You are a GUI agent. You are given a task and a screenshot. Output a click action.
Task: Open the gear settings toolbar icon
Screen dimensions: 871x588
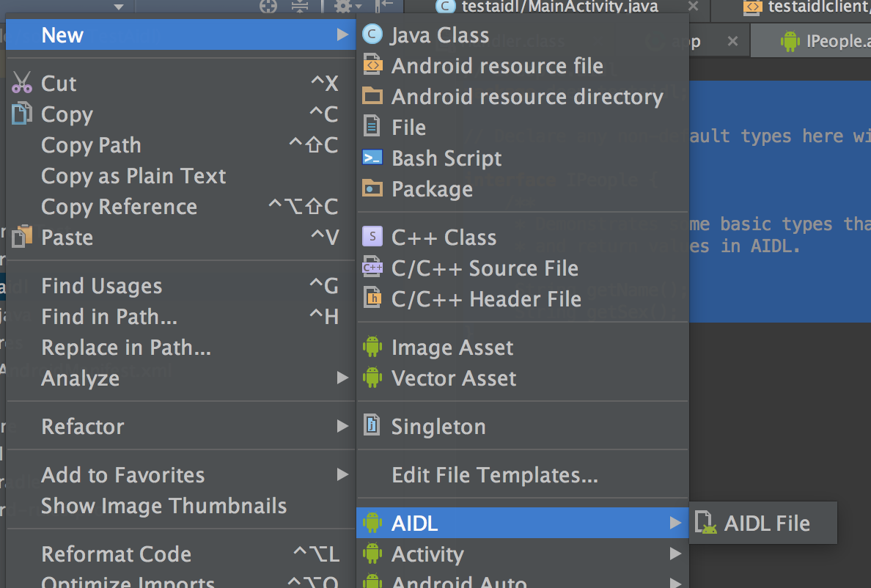(348, 6)
